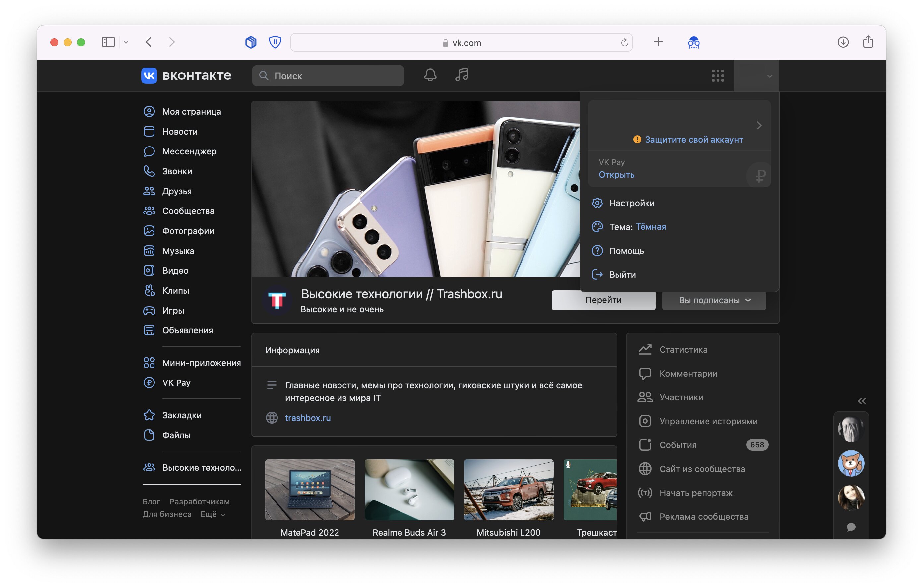The height and width of the screenshot is (588, 923).
Task: Click the vk.com address bar
Action: 461,43
